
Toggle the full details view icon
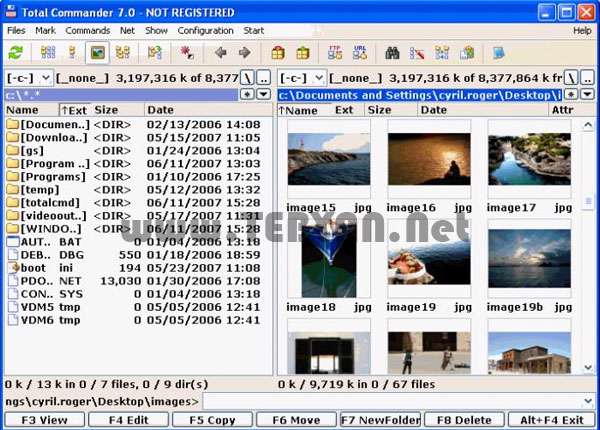71,52
